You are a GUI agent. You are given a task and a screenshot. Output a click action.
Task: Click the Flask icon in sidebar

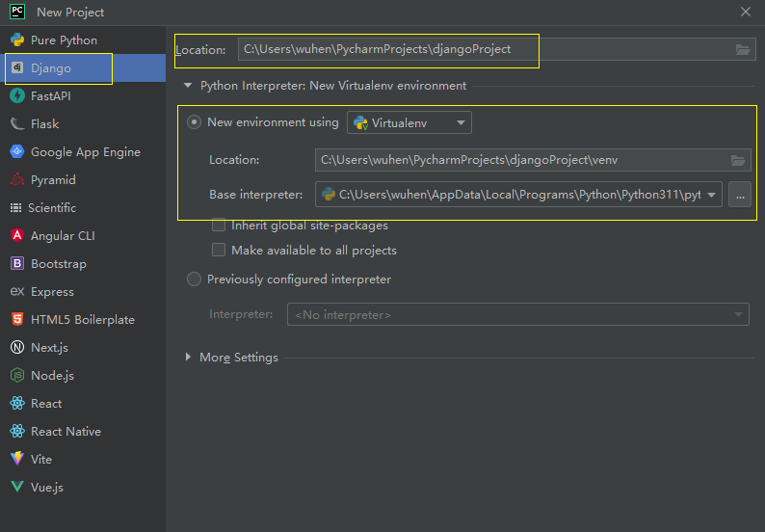16,124
